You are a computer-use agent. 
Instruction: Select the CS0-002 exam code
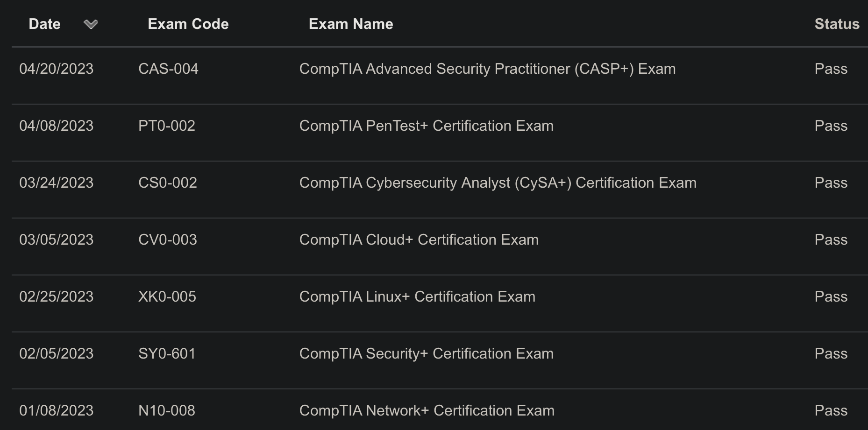168,183
